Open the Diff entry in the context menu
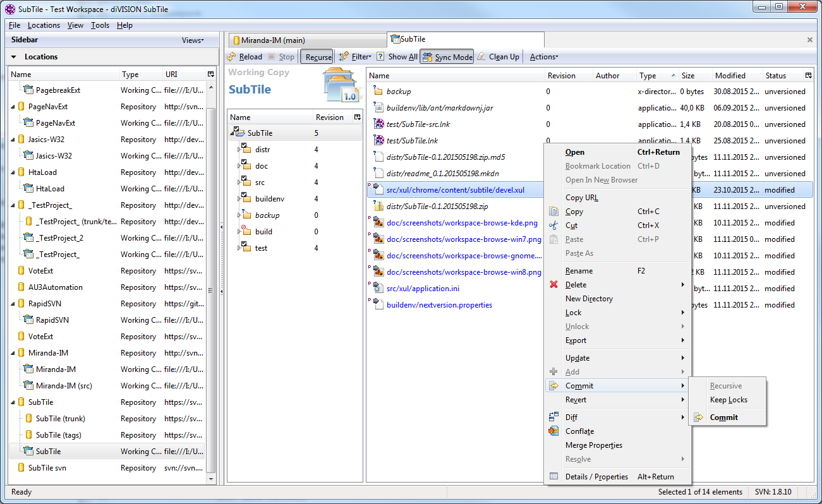Screen dimensions: 822x504 (x=571, y=417)
